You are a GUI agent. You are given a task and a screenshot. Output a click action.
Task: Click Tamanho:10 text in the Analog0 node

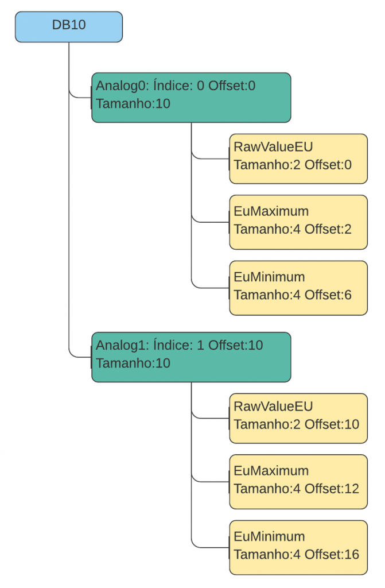coord(133,104)
